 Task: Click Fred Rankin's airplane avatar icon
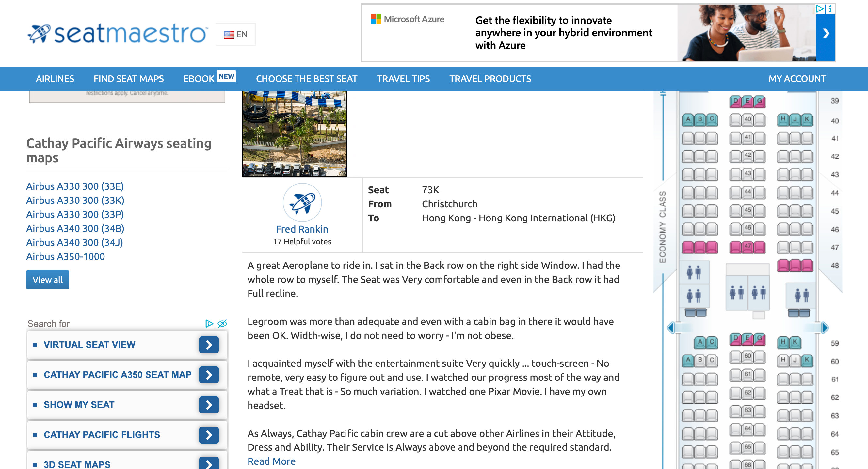point(302,203)
